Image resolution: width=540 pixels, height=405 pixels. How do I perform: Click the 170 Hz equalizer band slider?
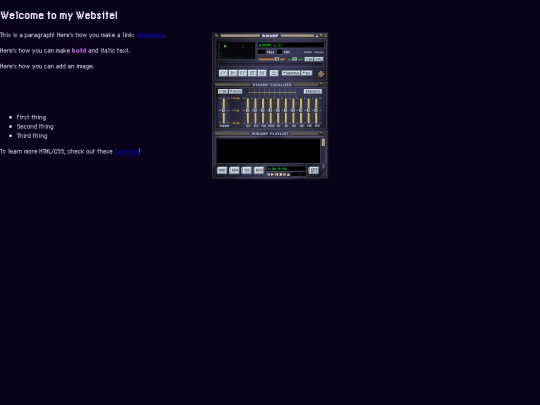coord(255,111)
